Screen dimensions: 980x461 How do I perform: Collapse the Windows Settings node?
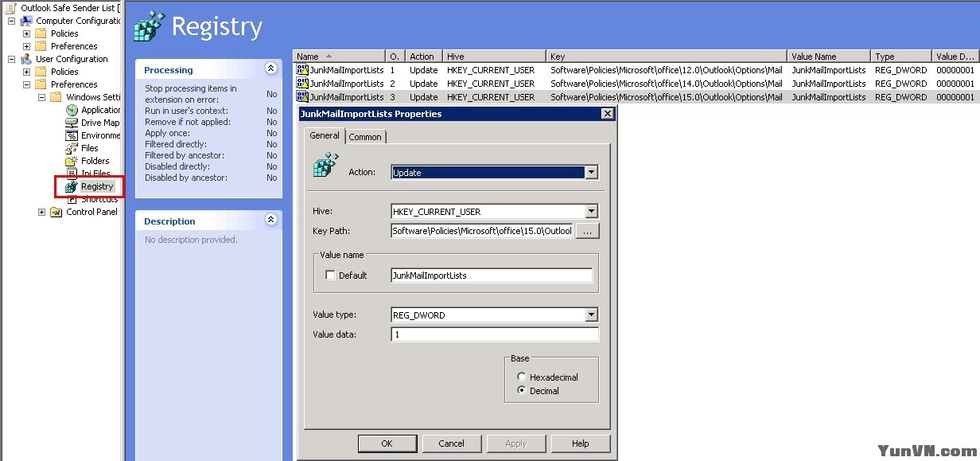(x=41, y=97)
